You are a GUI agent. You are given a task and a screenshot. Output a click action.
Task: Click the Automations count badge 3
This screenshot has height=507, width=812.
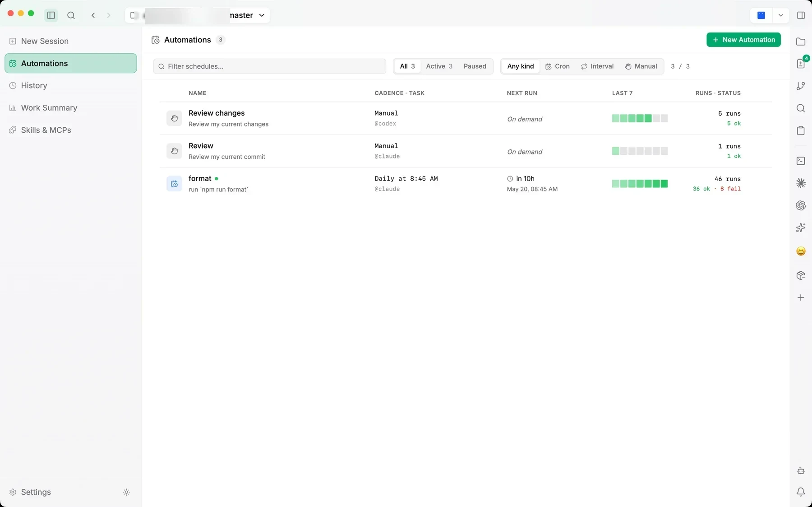220,40
